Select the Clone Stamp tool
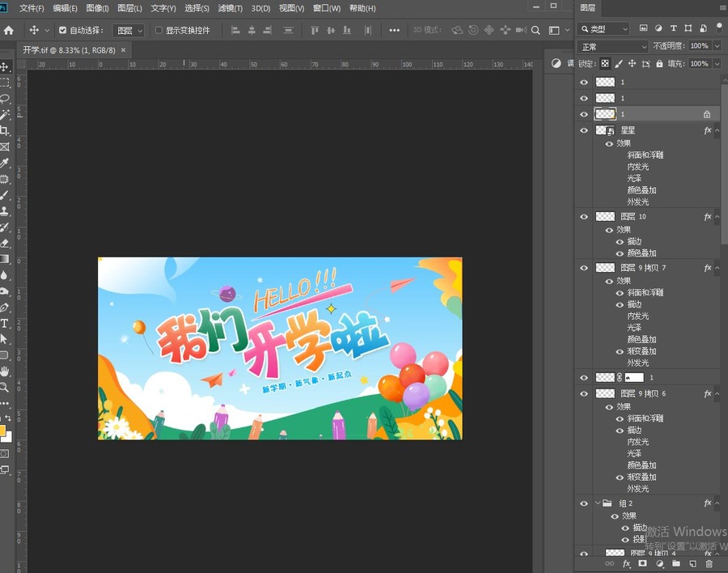Viewport: 728px width, 573px height. pyautogui.click(x=5, y=211)
